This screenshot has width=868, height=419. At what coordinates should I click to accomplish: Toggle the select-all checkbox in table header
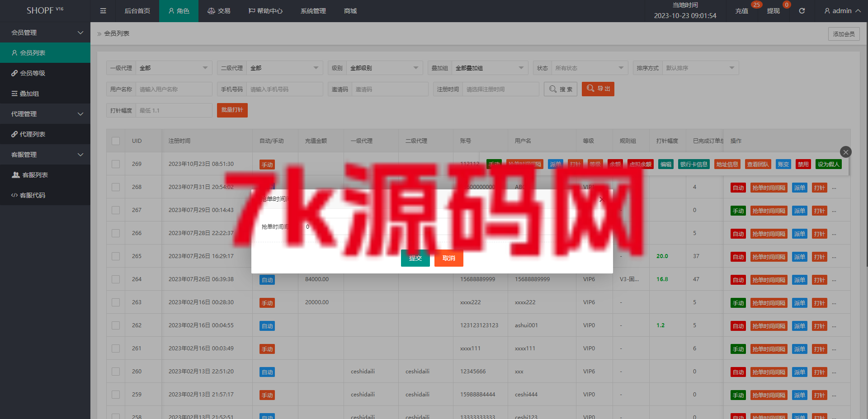(116, 141)
